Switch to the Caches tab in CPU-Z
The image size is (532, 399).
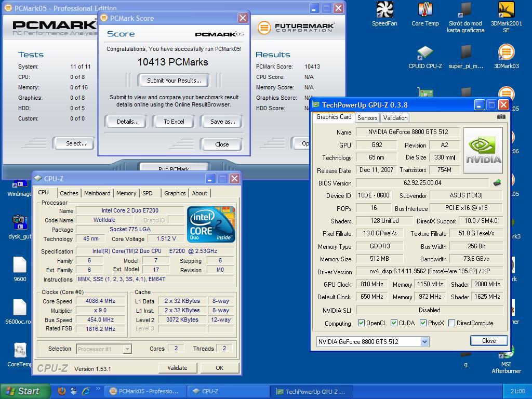[x=69, y=193]
